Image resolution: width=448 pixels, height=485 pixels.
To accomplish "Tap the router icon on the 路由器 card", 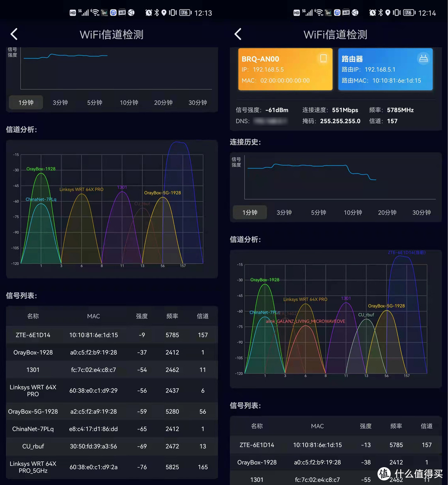I will tap(424, 58).
